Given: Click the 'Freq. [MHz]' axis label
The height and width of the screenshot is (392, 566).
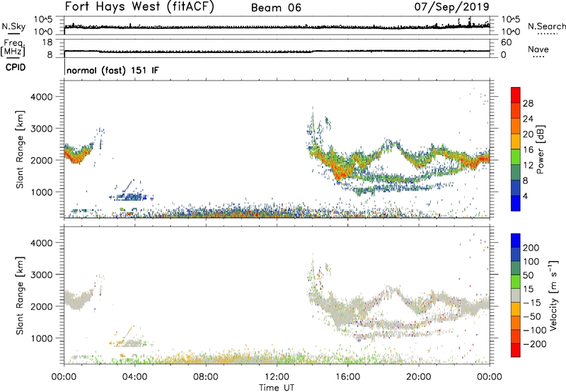Looking at the screenshot, I should click(x=13, y=48).
